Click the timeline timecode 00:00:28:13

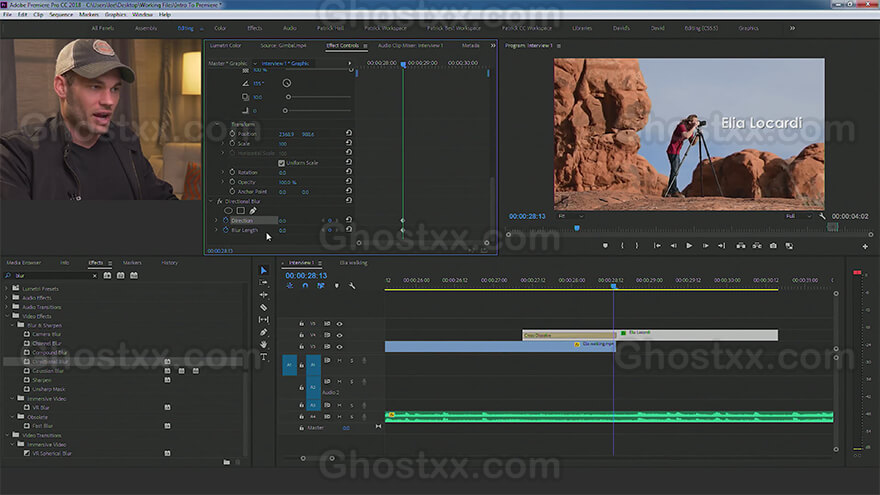[306, 276]
